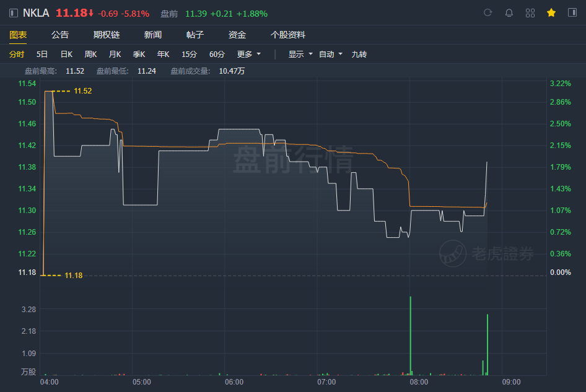Toggle the yellow favorite star
Image resolution: width=586 pixels, height=392 pixels.
[551, 13]
